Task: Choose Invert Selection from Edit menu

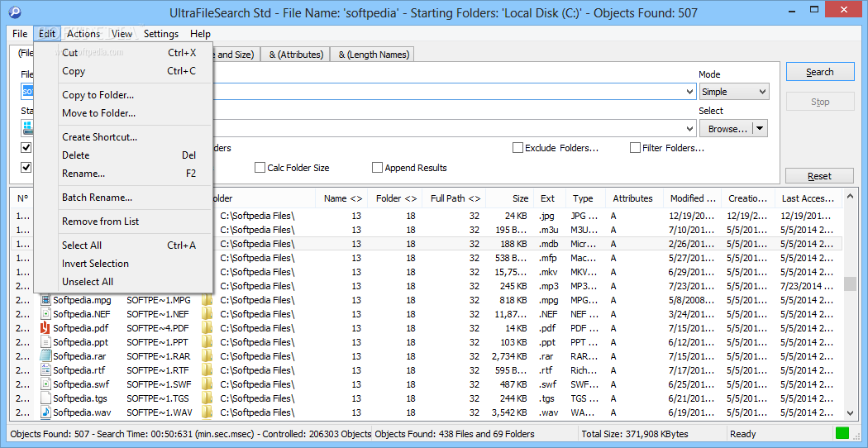Action: pyautogui.click(x=123, y=263)
